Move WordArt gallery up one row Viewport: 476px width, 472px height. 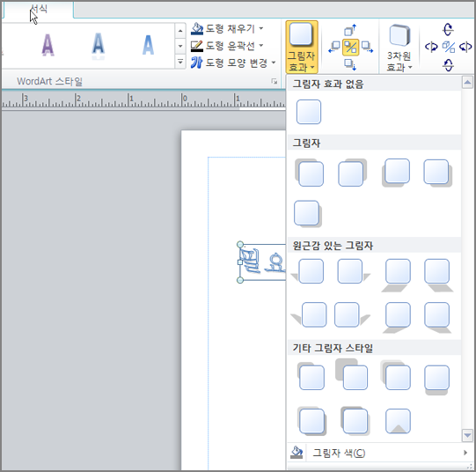click(x=180, y=31)
